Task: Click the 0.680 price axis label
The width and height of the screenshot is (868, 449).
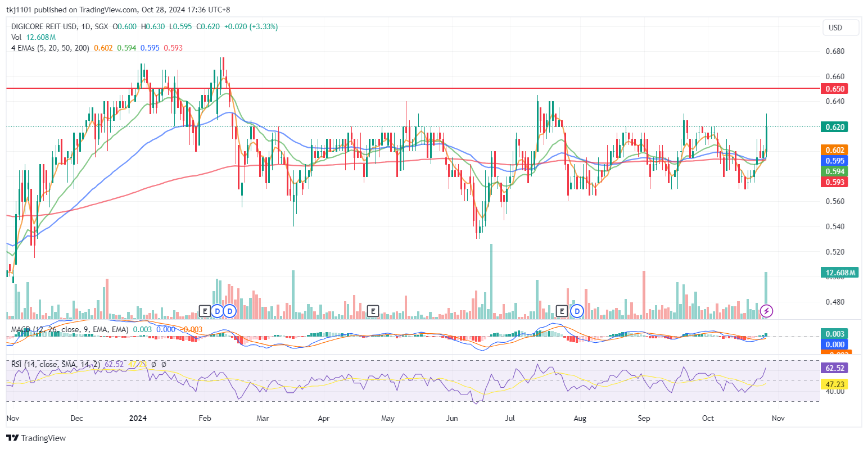Action: point(835,51)
